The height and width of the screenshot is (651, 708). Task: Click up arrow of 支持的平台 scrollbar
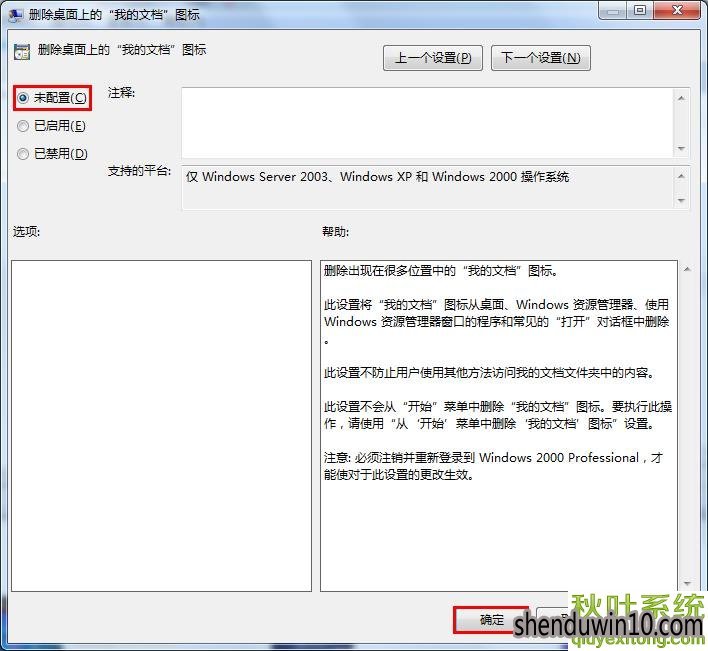click(681, 176)
